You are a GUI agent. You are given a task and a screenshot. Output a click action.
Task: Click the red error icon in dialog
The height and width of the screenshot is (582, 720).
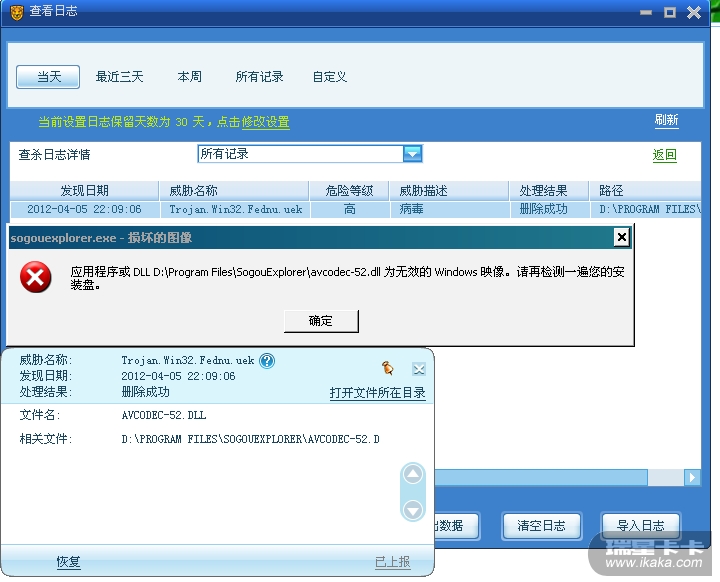(x=35, y=277)
